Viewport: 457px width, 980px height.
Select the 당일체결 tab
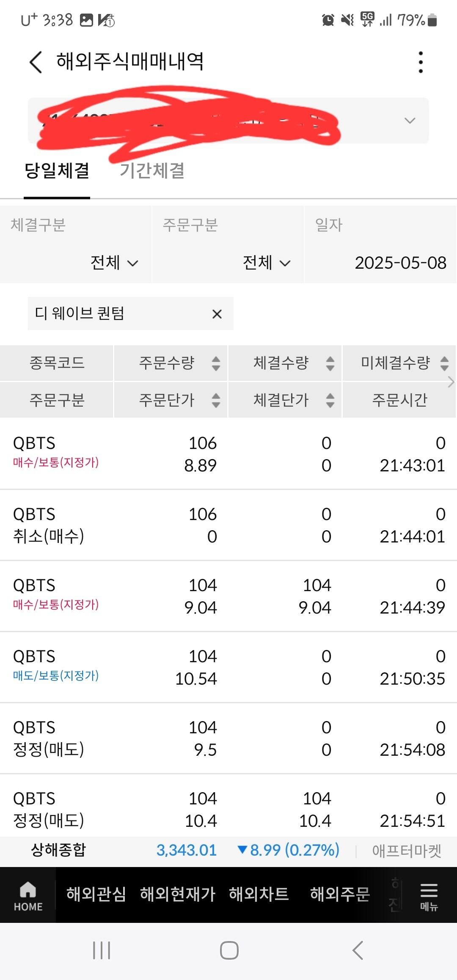click(x=57, y=171)
